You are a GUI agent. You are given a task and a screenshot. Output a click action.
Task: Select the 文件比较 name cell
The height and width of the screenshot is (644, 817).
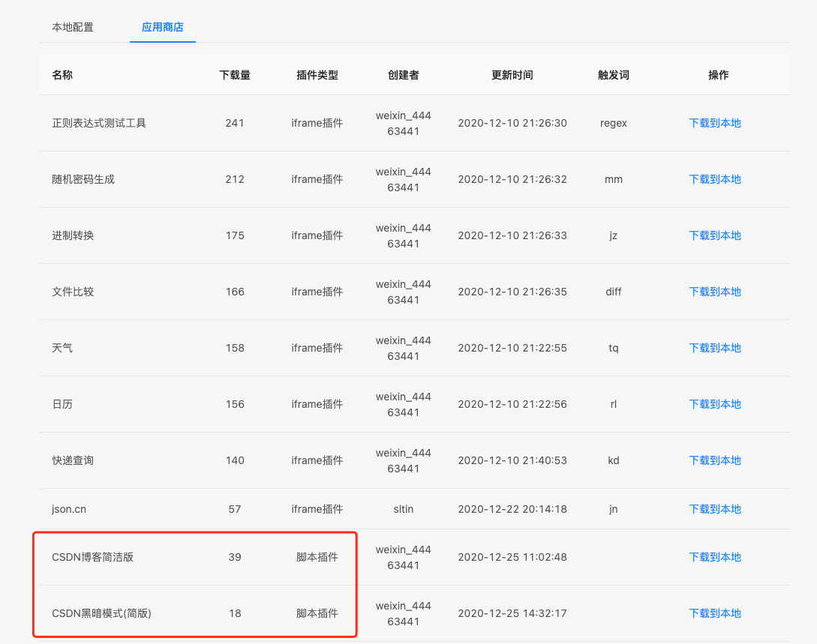pyautogui.click(x=73, y=292)
